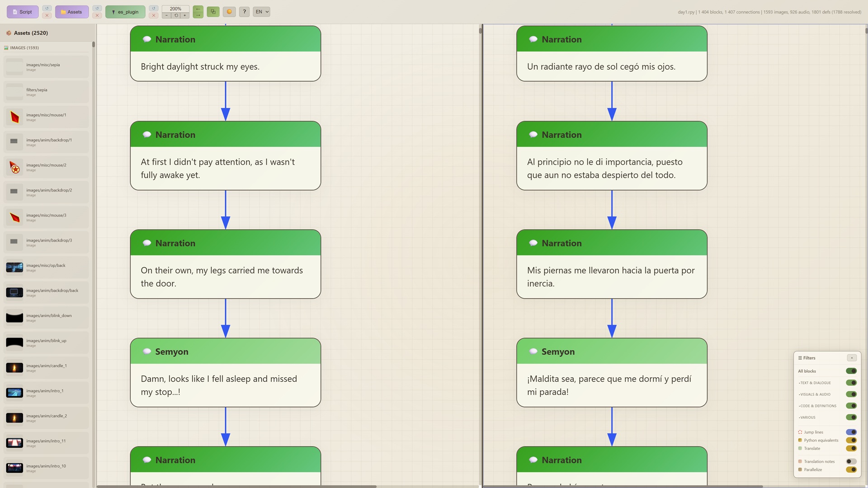Select the images/misc/mouse/3 asset
Viewport: 868px width, 488px height.
tap(46, 217)
